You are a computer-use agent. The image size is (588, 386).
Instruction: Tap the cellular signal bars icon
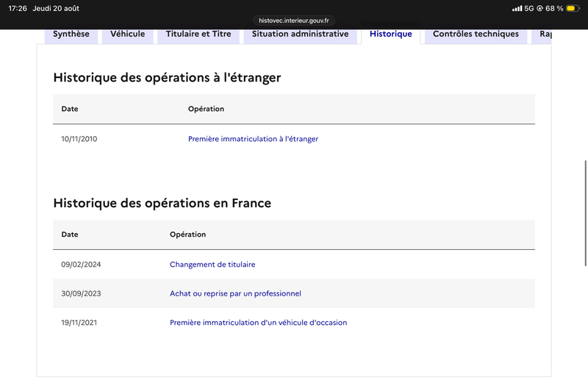click(517, 8)
